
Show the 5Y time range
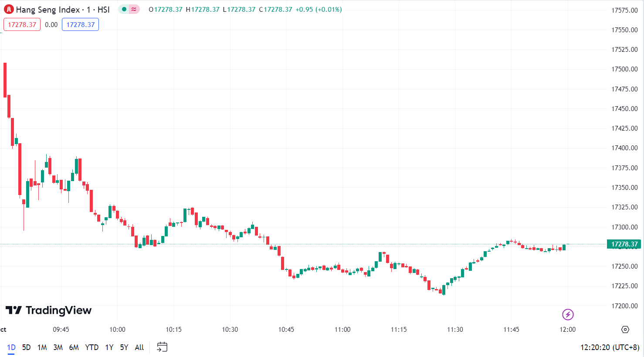124,347
